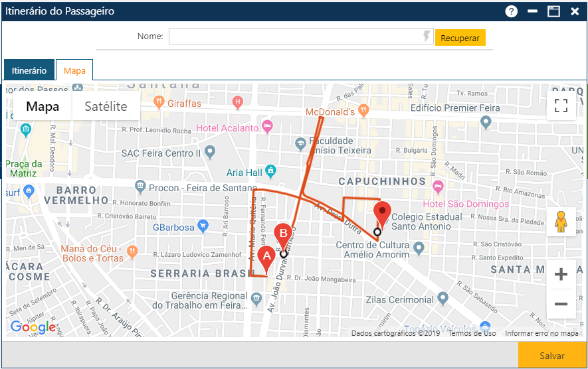Click the Praça da Matriz museum pin

click(26, 129)
